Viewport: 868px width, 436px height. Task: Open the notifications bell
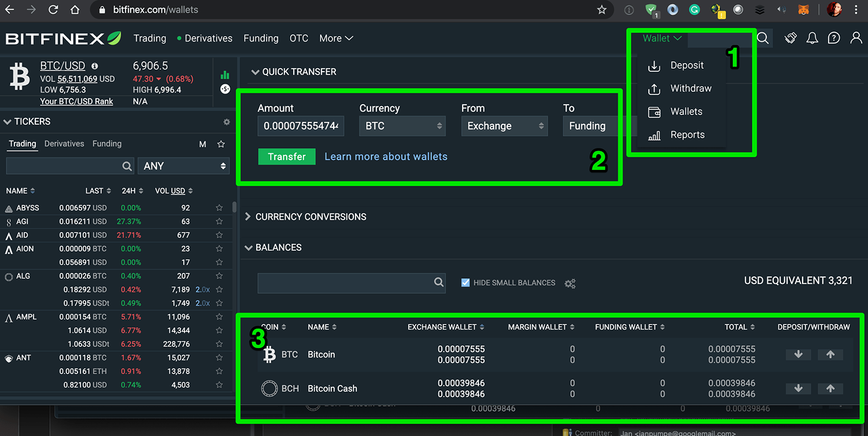812,38
